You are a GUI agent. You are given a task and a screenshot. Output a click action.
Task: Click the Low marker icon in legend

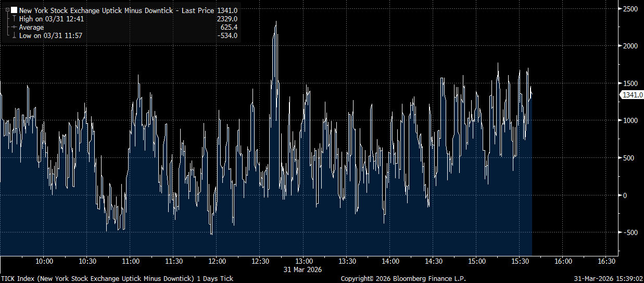[x=14, y=35]
